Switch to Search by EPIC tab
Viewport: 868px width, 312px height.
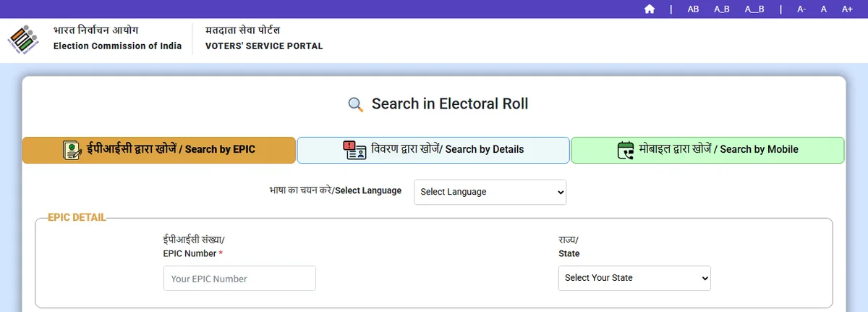[x=159, y=150]
